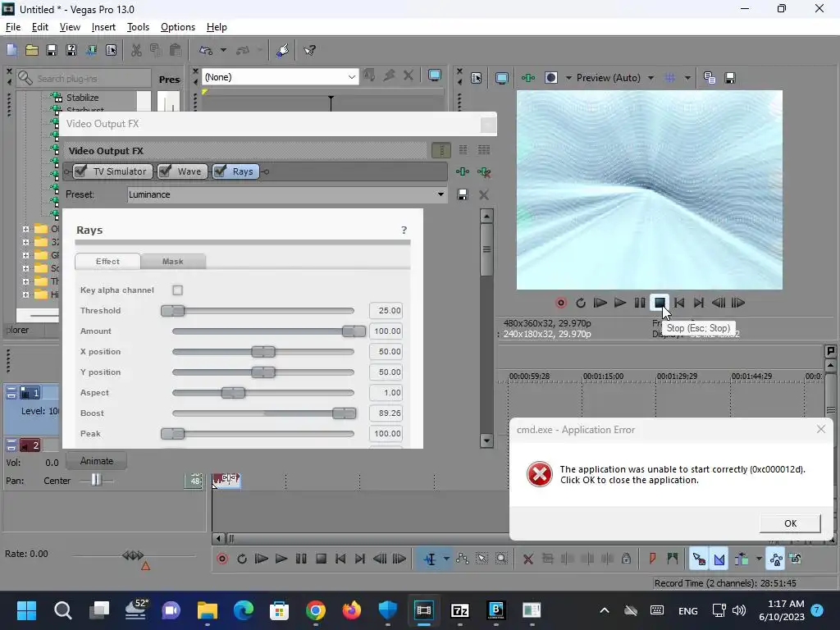Image resolution: width=840 pixels, height=630 pixels.
Task: Switch to the Mask tab in Rays
Action: 172,262
